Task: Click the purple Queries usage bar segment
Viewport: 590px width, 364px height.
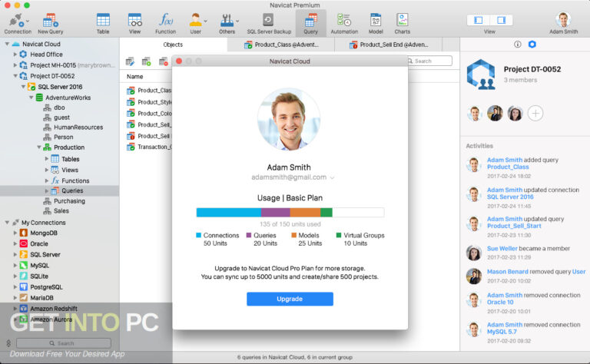Action: [276, 213]
